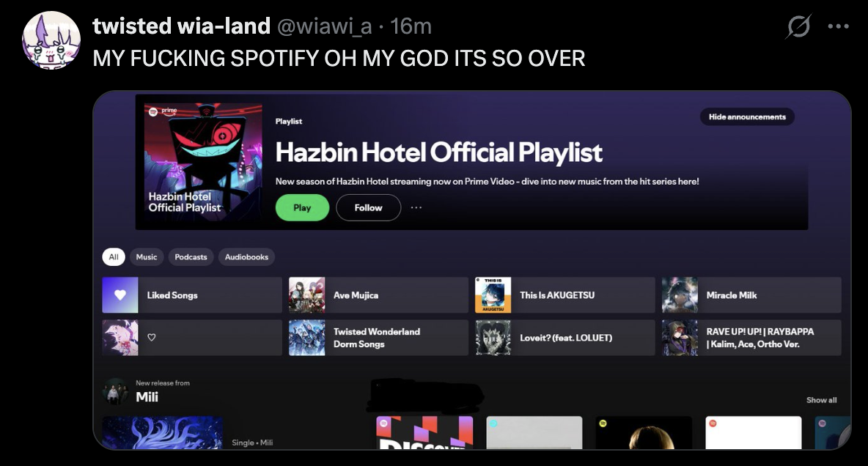This screenshot has width=868, height=466.
Task: Switch to the Podcasts filter
Action: (x=191, y=256)
